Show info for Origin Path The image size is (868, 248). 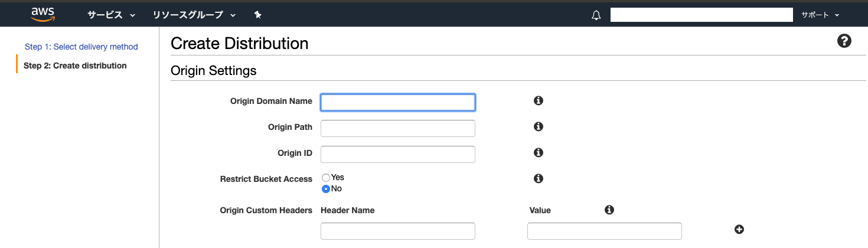tap(538, 127)
